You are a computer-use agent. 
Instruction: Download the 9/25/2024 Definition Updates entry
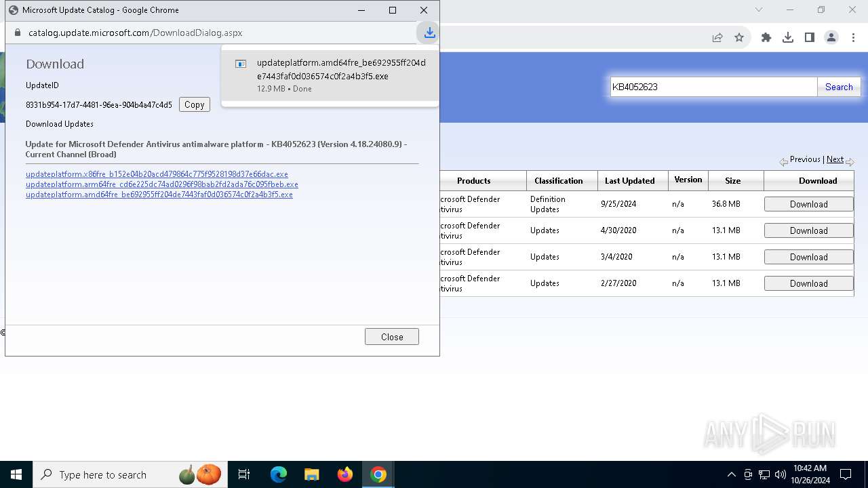click(808, 204)
